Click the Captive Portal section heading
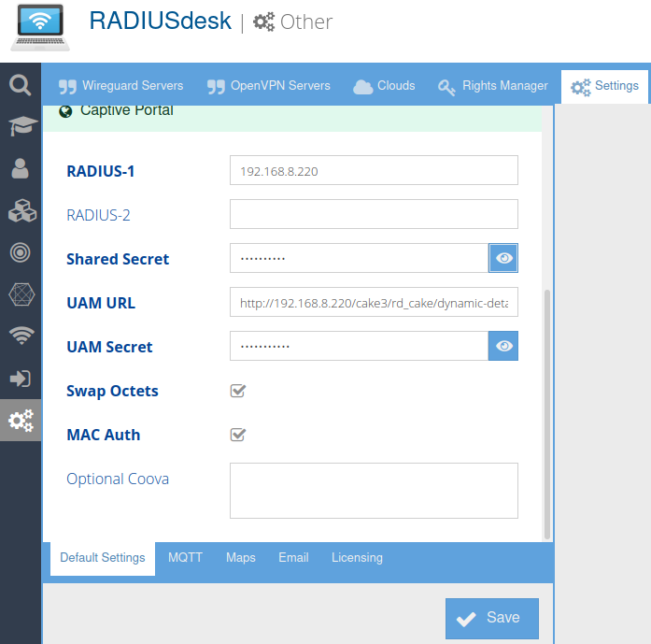Viewport: 651px width, 644px height. (127, 110)
